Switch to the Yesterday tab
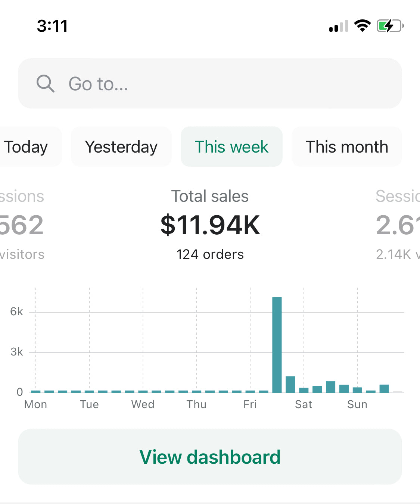420x504 pixels. click(x=121, y=147)
